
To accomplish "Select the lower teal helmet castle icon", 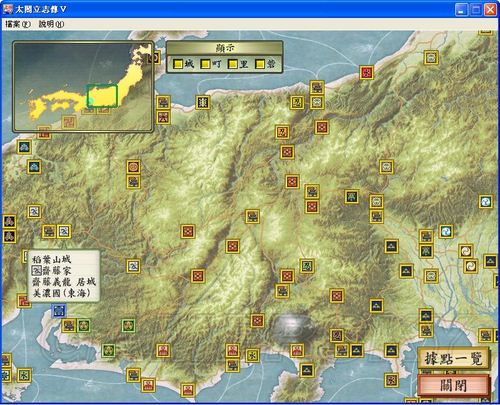I will click(34, 167).
